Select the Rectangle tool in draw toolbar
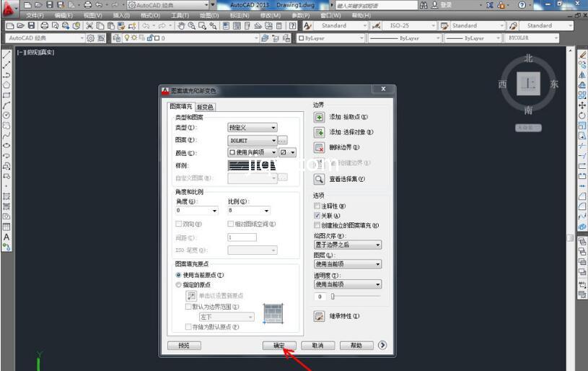This screenshot has width=588, height=371. (6, 95)
